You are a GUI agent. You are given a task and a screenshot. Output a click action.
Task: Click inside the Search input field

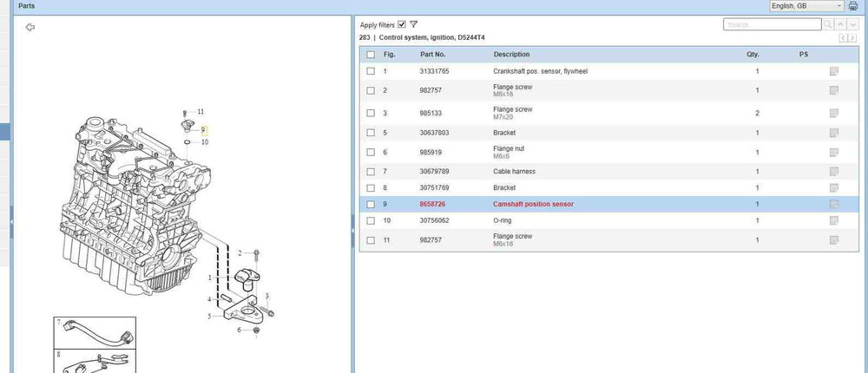click(771, 25)
